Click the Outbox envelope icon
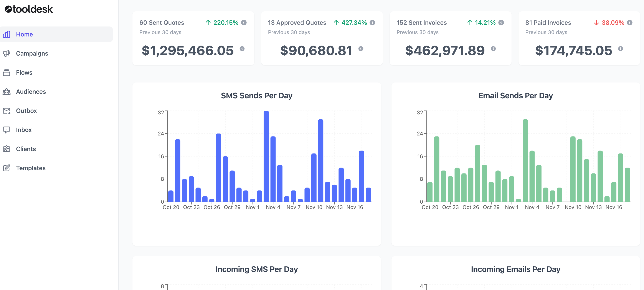The width and height of the screenshot is (644, 290). coord(7,111)
